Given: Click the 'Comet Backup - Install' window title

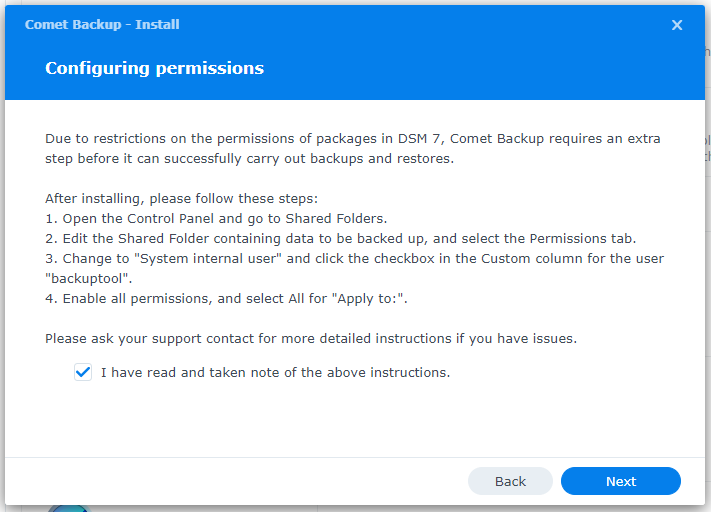Looking at the screenshot, I should coord(102,24).
